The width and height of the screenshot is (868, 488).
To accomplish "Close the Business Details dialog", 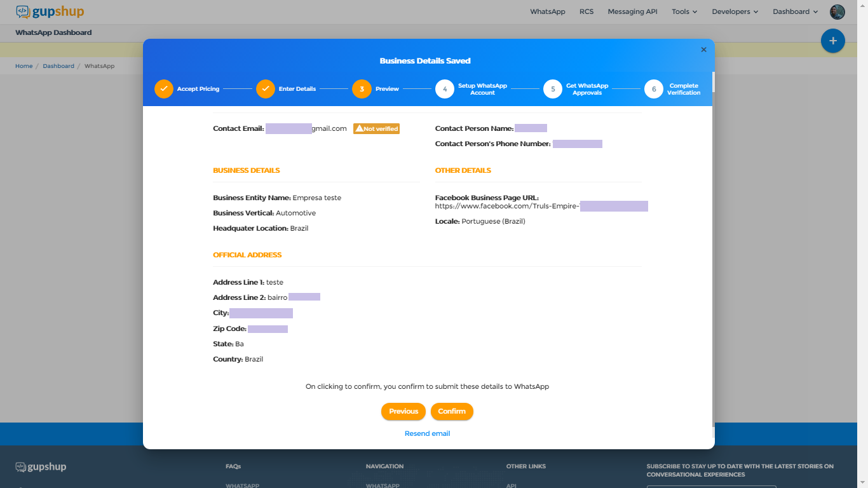I will coord(703,50).
